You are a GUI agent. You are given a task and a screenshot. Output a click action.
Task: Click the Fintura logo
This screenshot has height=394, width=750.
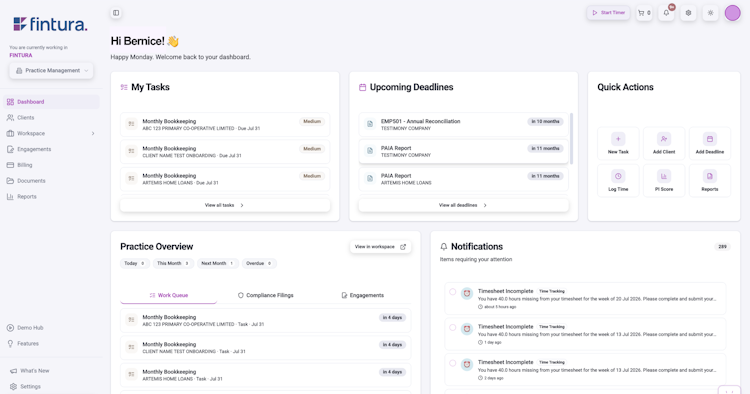pyautogui.click(x=50, y=24)
